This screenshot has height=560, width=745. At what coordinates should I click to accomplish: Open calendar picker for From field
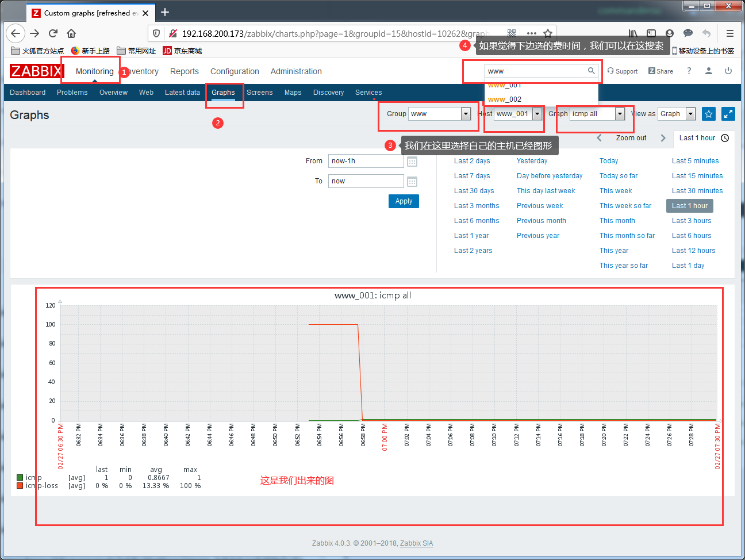click(412, 162)
